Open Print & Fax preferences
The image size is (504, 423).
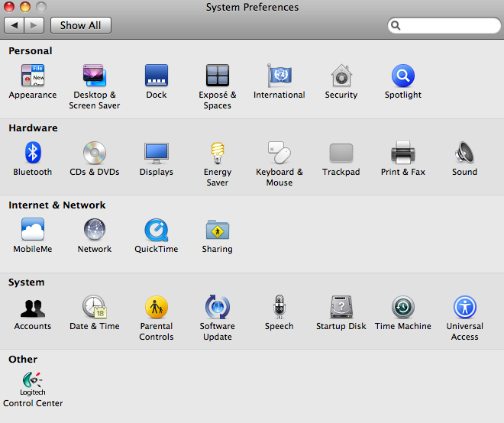(x=403, y=153)
